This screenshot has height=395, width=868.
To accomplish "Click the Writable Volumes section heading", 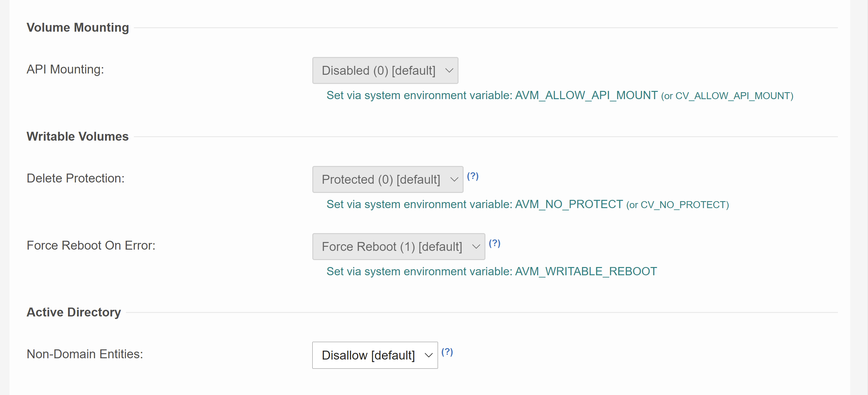I will click(x=78, y=136).
